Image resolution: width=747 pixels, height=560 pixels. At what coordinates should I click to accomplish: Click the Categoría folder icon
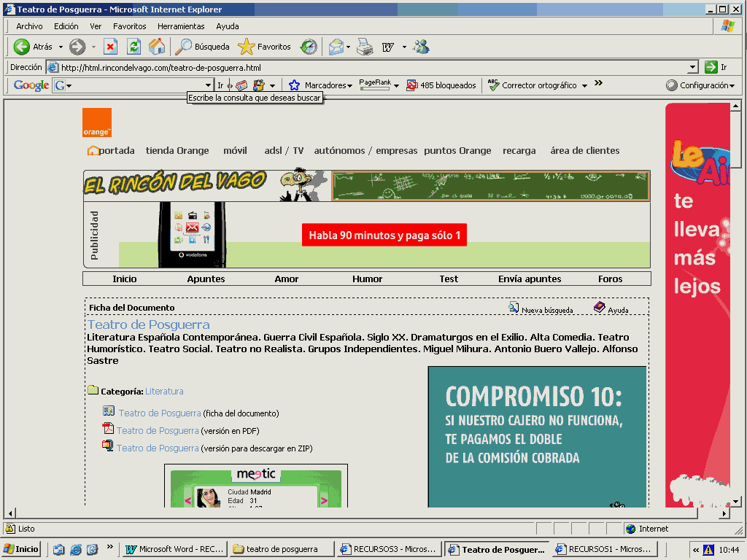93,390
